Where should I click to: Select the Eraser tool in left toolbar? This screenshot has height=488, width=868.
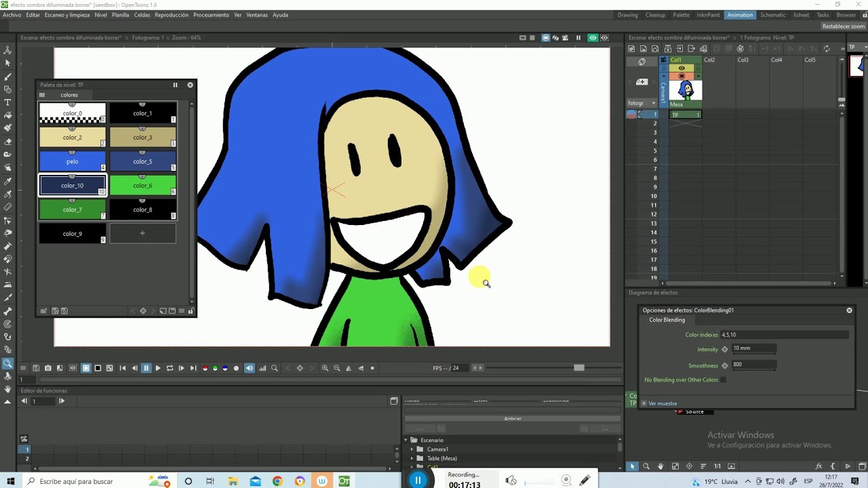[7, 142]
